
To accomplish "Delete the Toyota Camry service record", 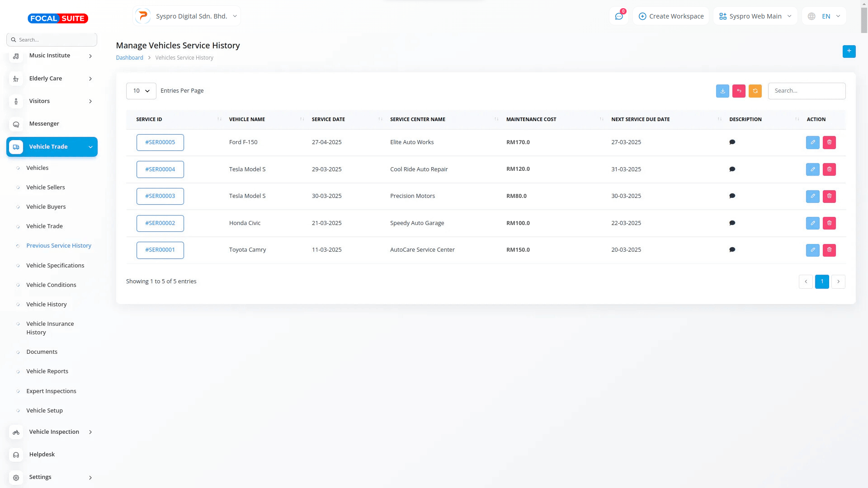I will click(829, 250).
